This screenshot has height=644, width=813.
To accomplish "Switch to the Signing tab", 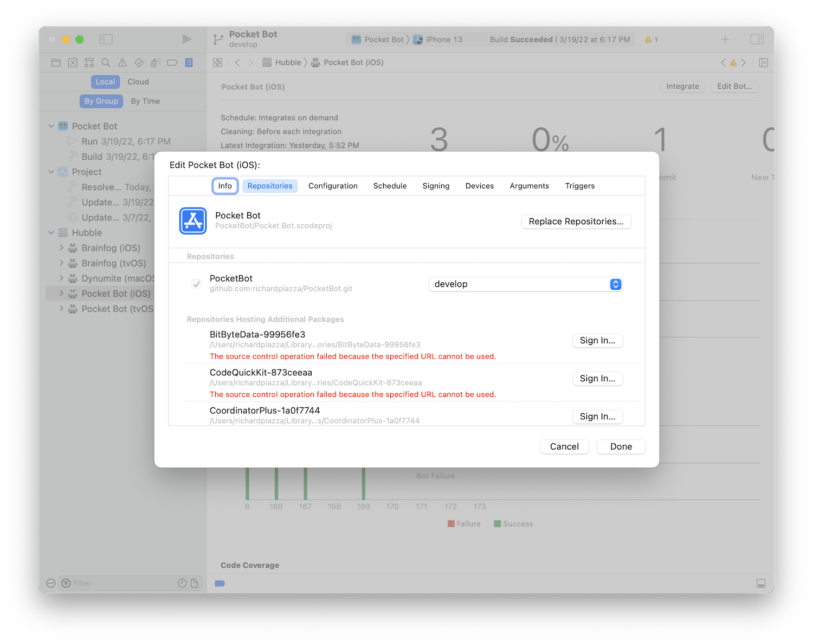I will [x=436, y=186].
